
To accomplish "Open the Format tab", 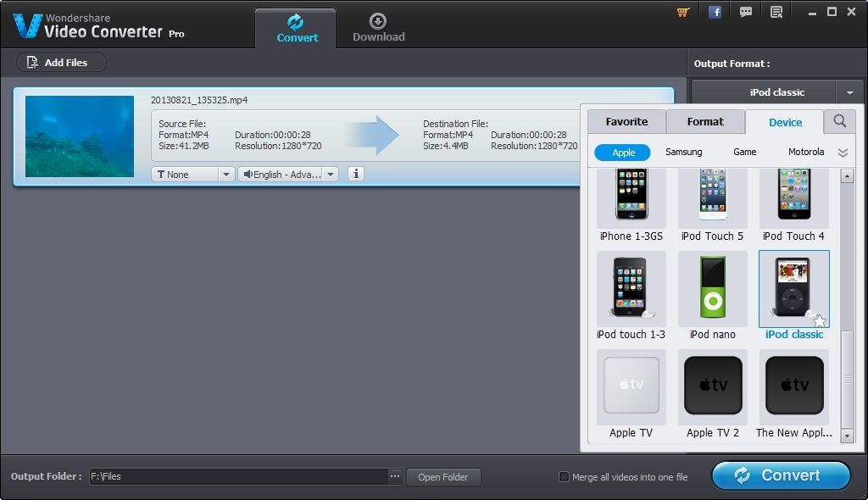I will point(705,121).
